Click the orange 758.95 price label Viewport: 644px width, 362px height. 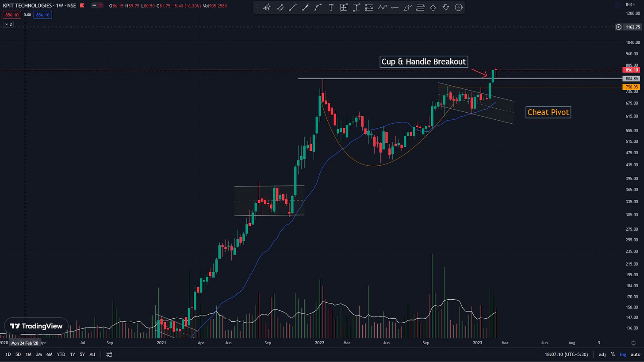(631, 87)
